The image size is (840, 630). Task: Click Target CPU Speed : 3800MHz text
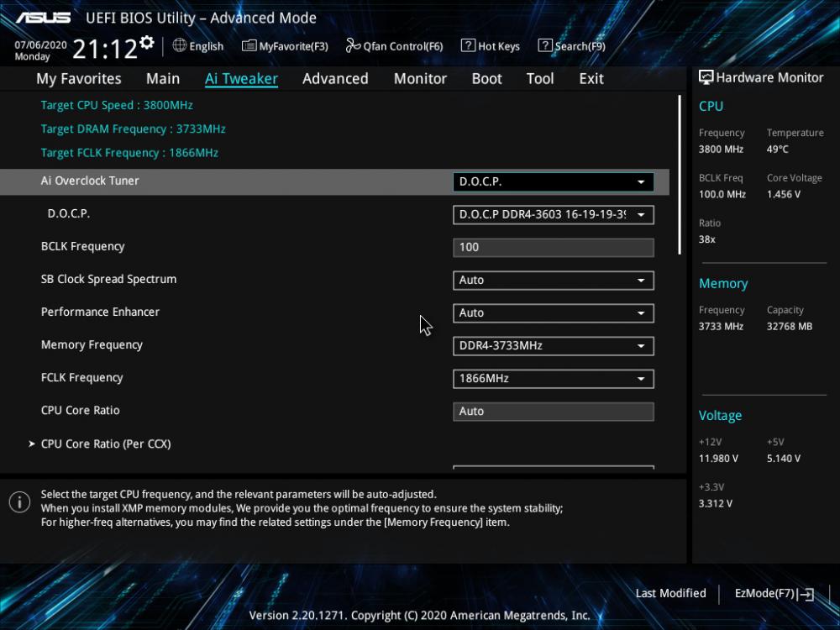point(117,105)
